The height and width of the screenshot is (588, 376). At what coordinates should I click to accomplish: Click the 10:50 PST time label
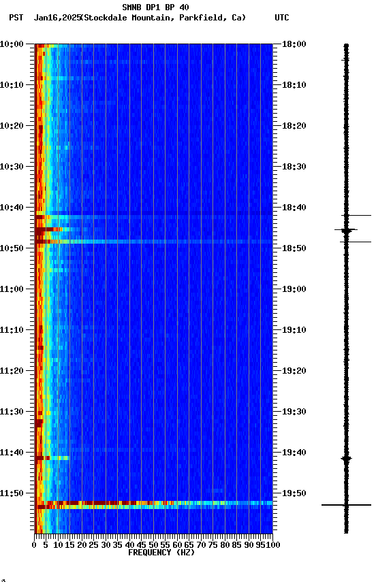(12, 248)
